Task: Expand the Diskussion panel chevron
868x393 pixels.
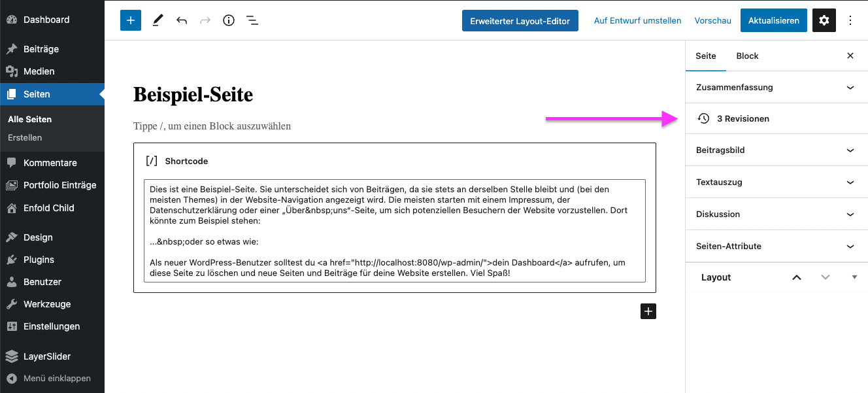Action: tap(850, 214)
